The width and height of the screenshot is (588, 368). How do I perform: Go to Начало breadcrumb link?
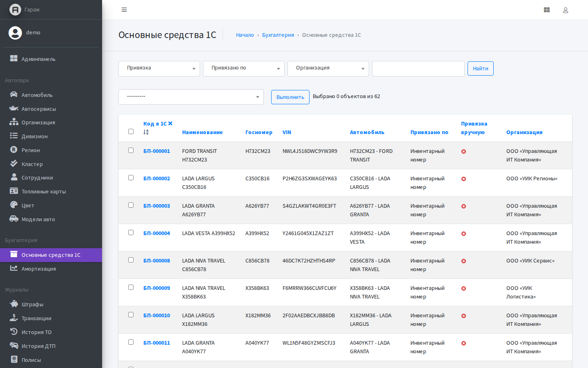pos(245,35)
